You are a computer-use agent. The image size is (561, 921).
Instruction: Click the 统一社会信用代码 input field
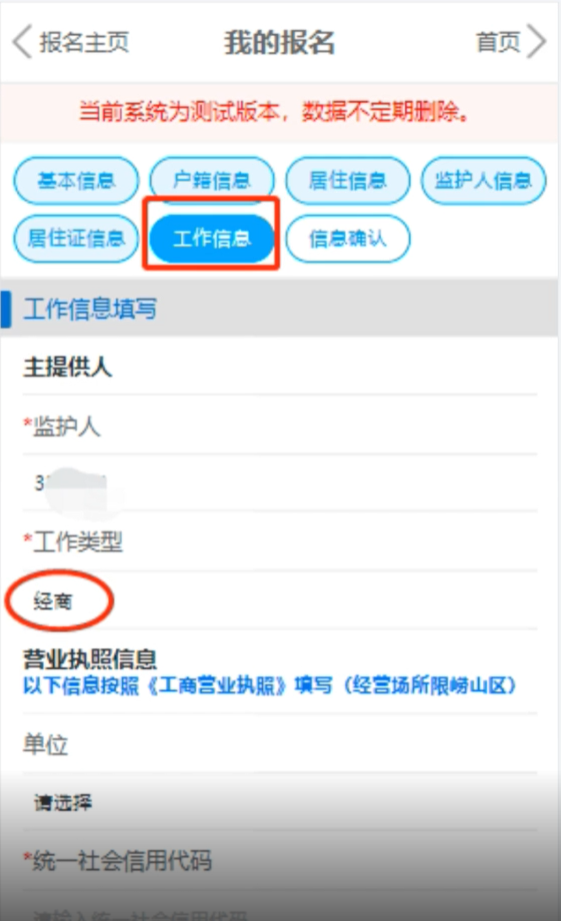[280, 907]
